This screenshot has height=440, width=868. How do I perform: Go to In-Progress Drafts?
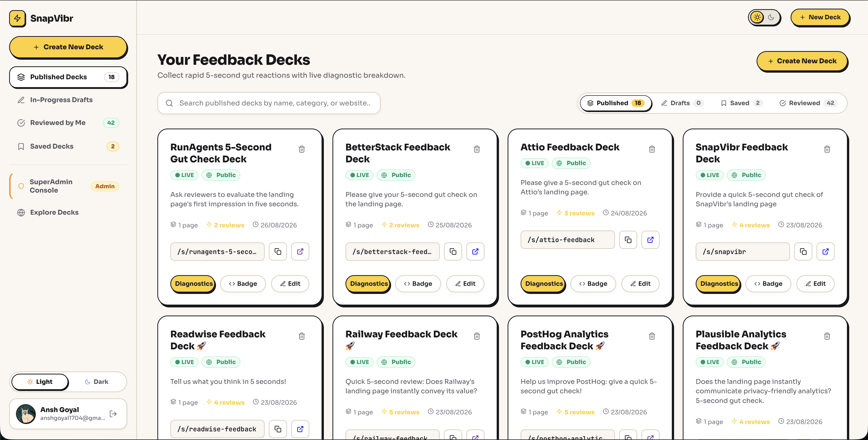(68, 100)
